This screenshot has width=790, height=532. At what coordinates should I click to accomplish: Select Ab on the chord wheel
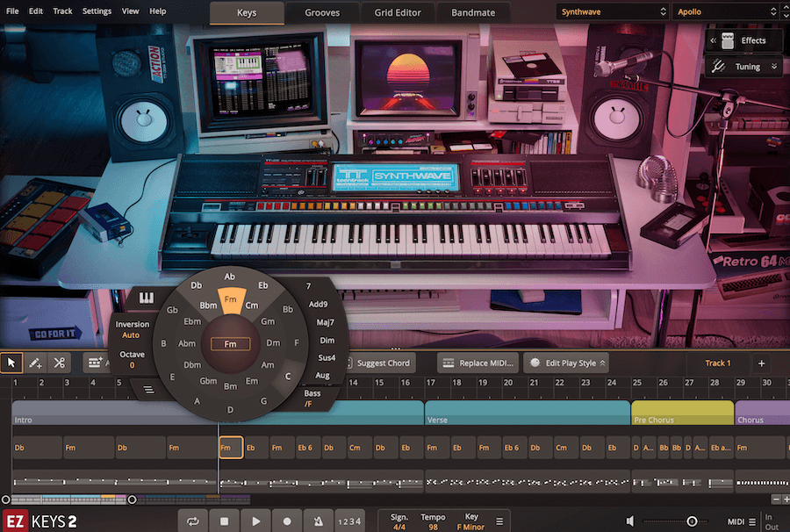230,277
